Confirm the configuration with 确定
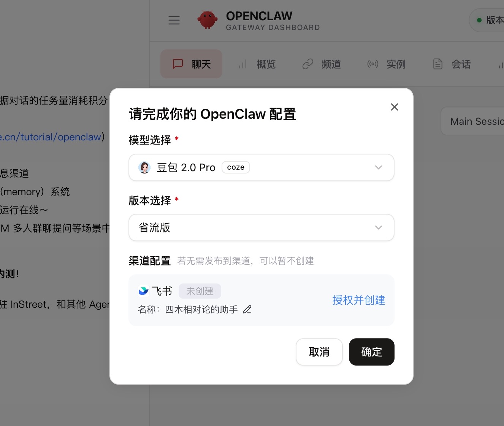 [372, 352]
